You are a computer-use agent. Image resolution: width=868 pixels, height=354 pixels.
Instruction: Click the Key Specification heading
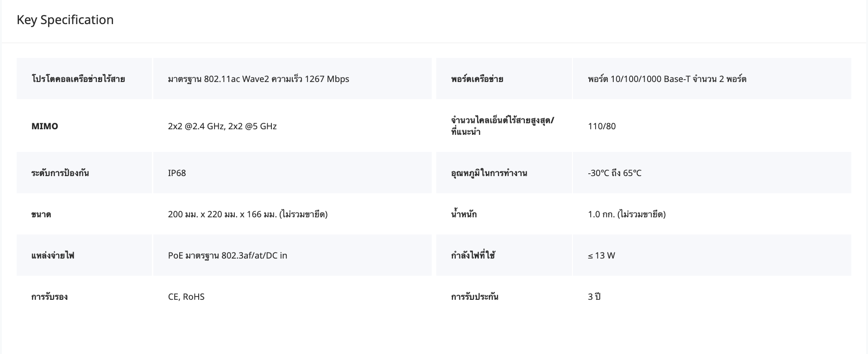pyautogui.click(x=65, y=20)
